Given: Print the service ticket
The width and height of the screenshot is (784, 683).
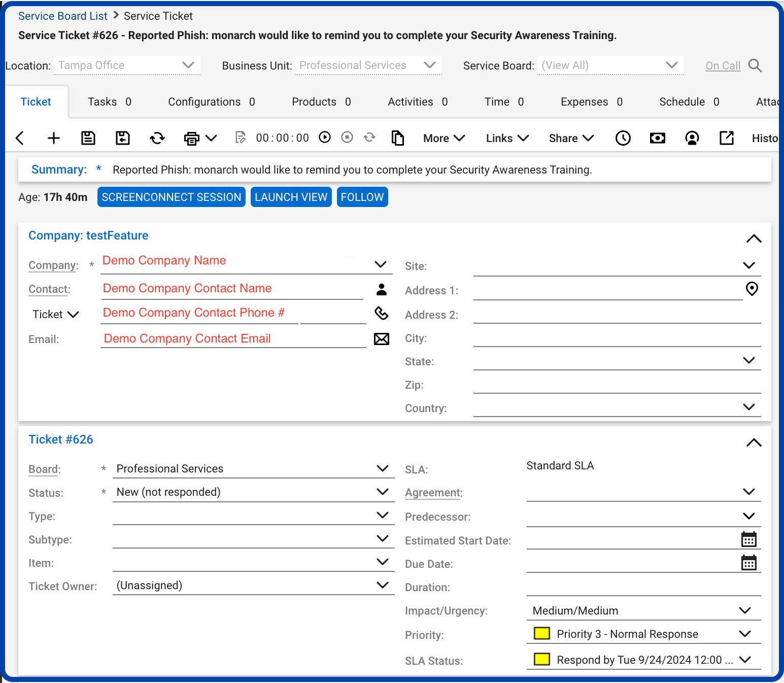Looking at the screenshot, I should [191, 138].
